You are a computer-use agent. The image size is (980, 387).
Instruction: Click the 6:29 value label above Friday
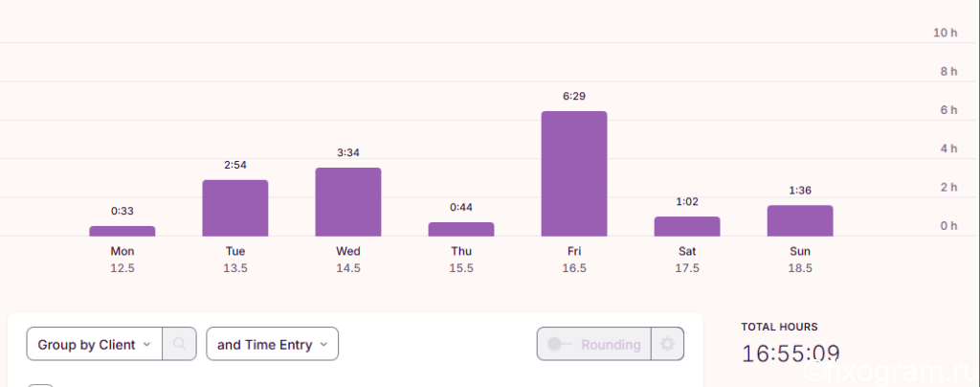(574, 97)
